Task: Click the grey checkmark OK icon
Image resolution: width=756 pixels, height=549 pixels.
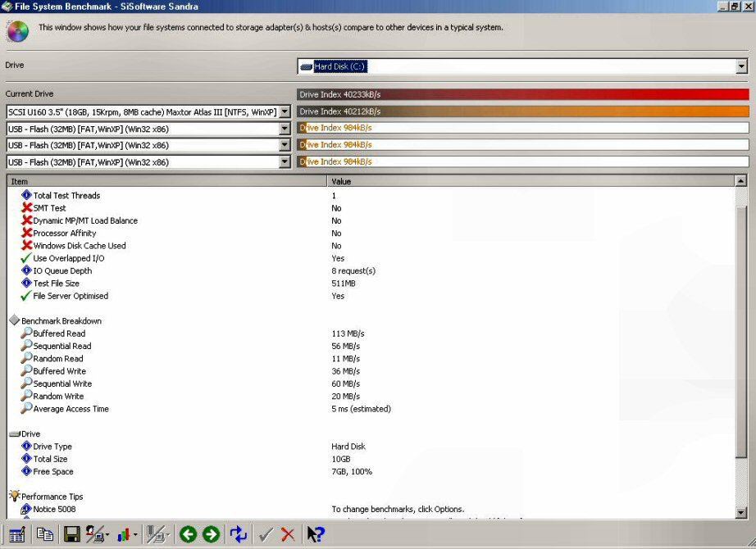Action: tap(266, 534)
